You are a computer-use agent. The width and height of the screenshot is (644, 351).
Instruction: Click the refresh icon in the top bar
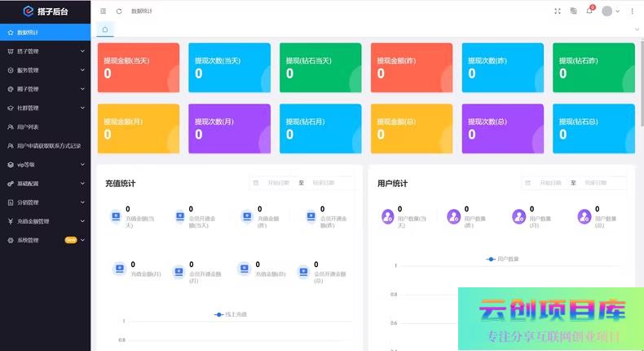pyautogui.click(x=119, y=11)
